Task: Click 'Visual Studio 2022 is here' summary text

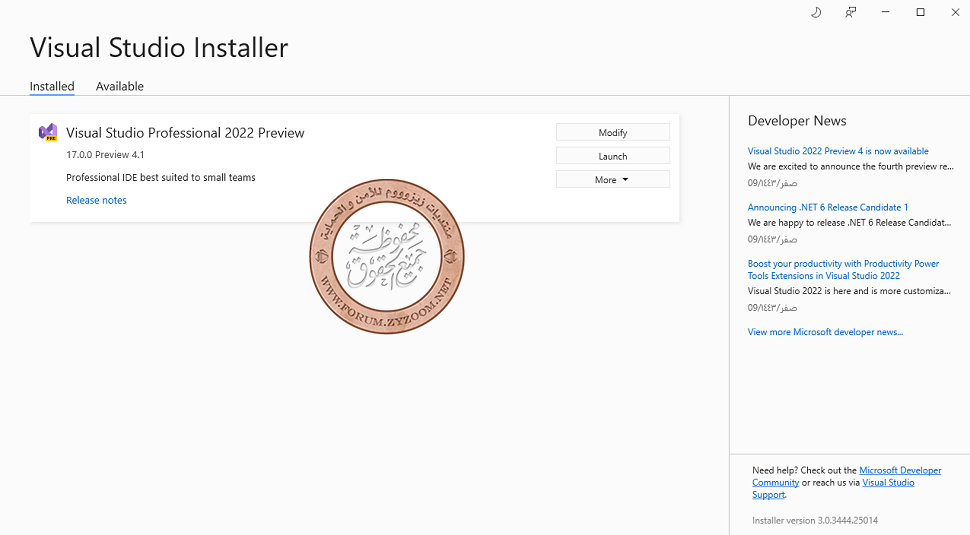Action: [849, 291]
